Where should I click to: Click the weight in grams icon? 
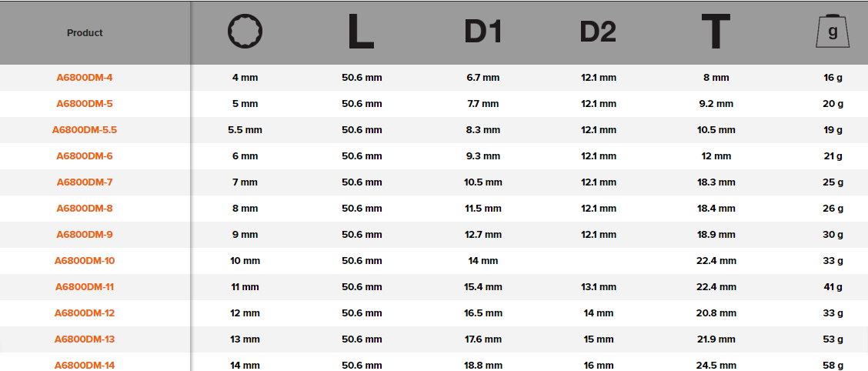point(832,32)
